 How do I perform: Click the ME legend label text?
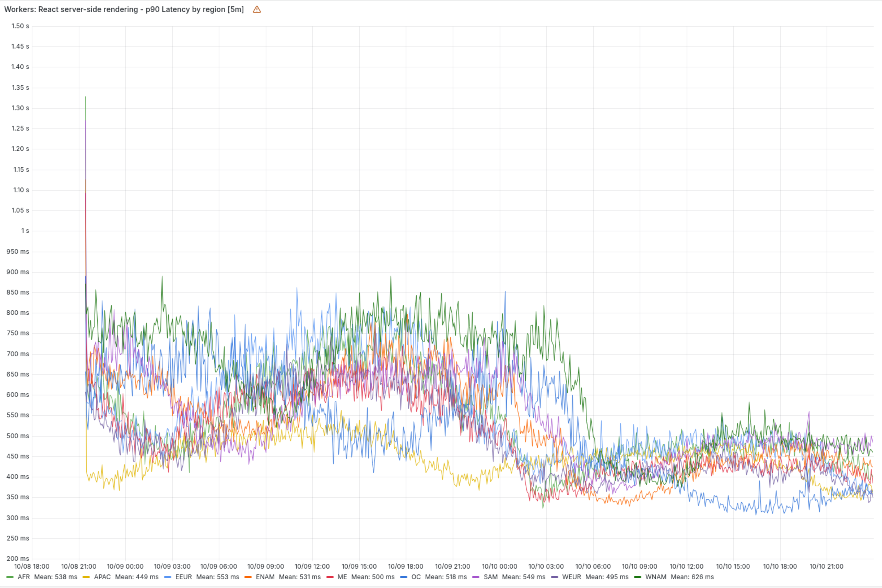[x=342, y=577]
